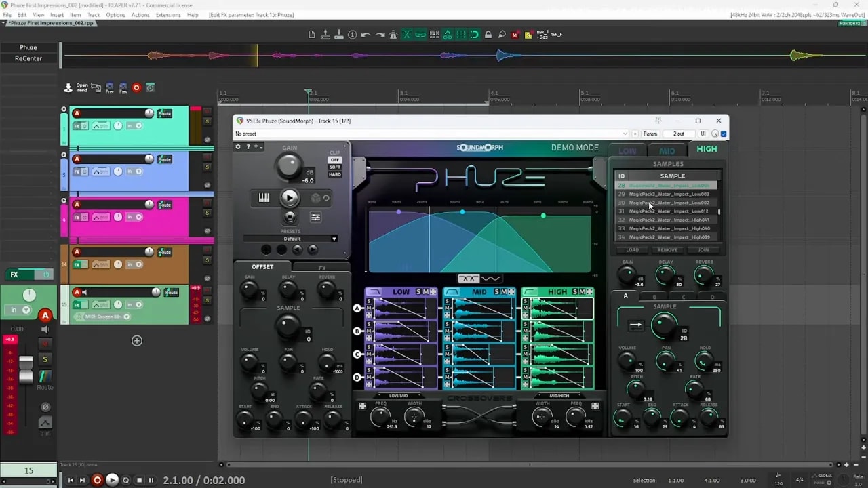The width and height of the screenshot is (868, 488).
Task: Click the Param button in FX window
Action: [650, 134]
